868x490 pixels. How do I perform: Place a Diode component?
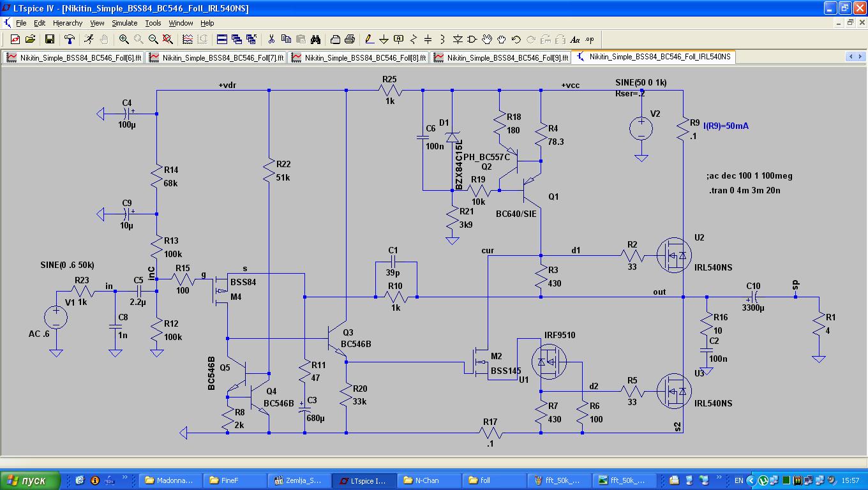[x=458, y=40]
